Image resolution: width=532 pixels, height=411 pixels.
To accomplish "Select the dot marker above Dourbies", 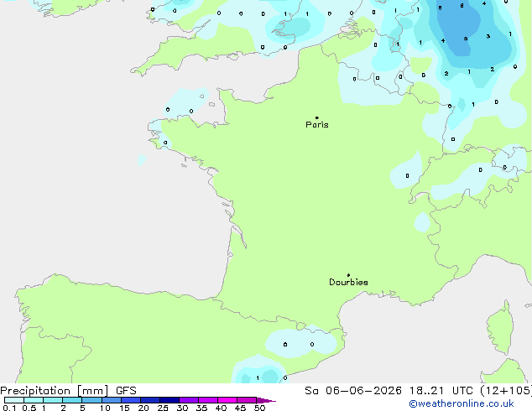I will pyautogui.click(x=348, y=275).
